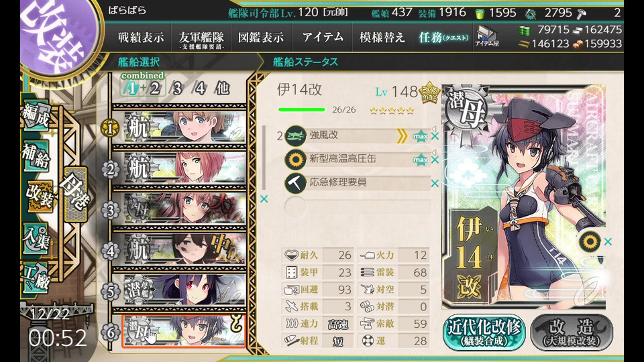This screenshot has width=644, height=362.
Task: Click the 近代化改修 modernization button
Action: pos(484,333)
